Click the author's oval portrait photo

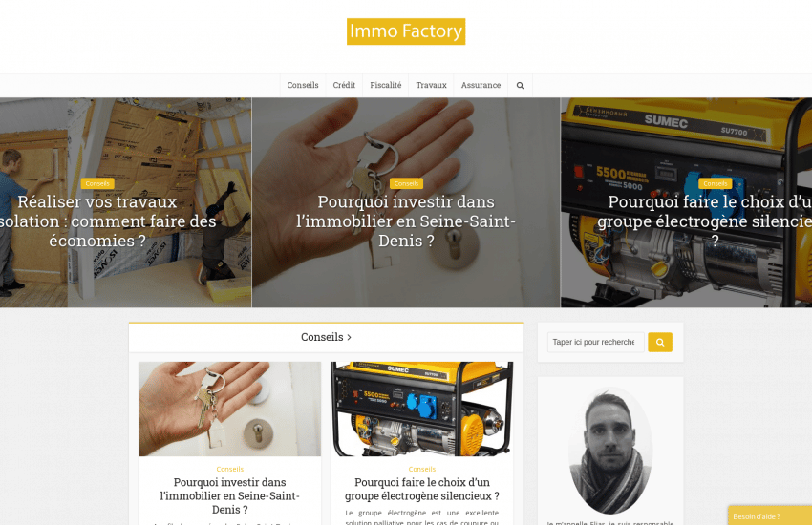tap(610, 451)
